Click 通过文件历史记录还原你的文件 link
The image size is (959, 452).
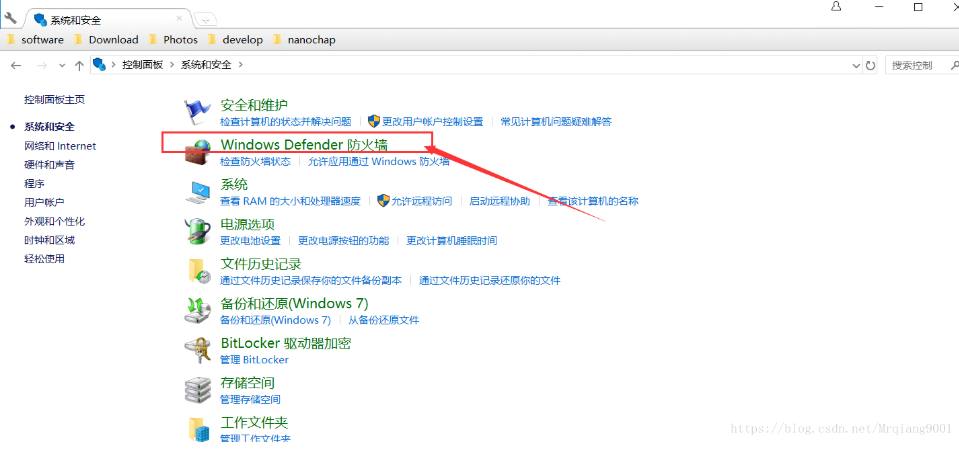489,281
